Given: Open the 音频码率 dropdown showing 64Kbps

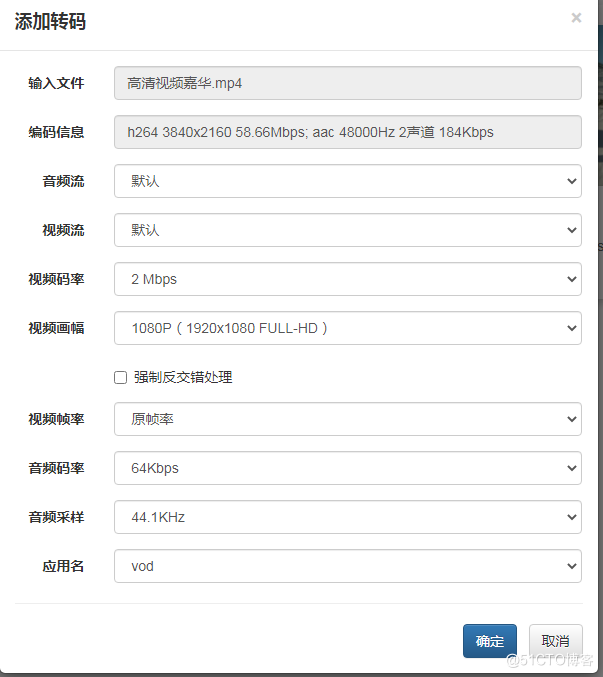Looking at the screenshot, I should [x=348, y=468].
